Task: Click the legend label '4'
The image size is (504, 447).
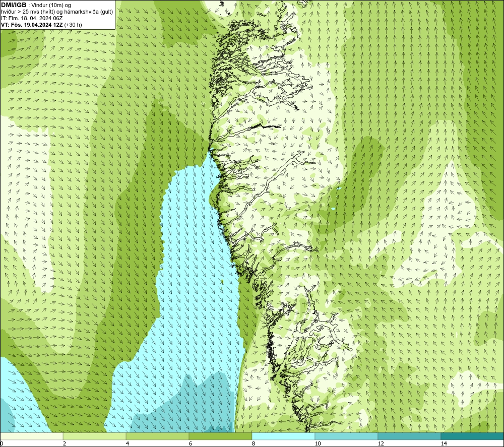Action: tap(128, 443)
